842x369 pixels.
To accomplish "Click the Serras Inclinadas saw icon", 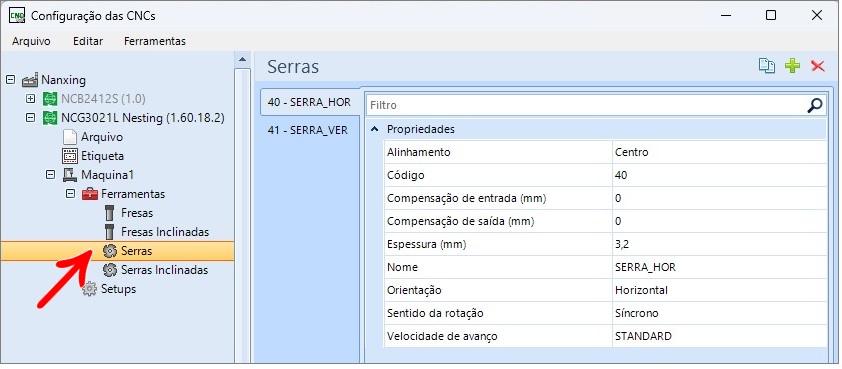I will point(110,270).
